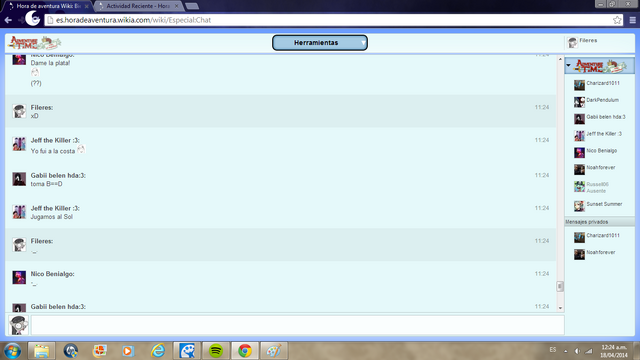
Task: Click your avatar beside the message box
Action: pyautogui.click(x=18, y=325)
